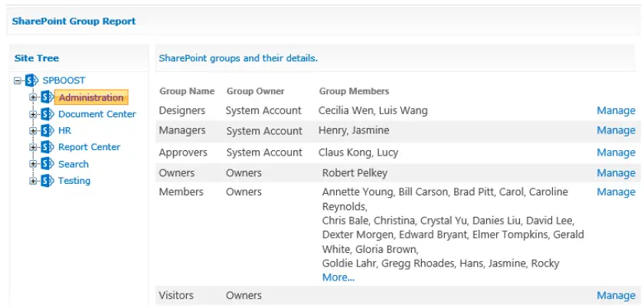This screenshot has width=644, height=308.
Task: Click the site icon next to Search
Action: (x=47, y=164)
